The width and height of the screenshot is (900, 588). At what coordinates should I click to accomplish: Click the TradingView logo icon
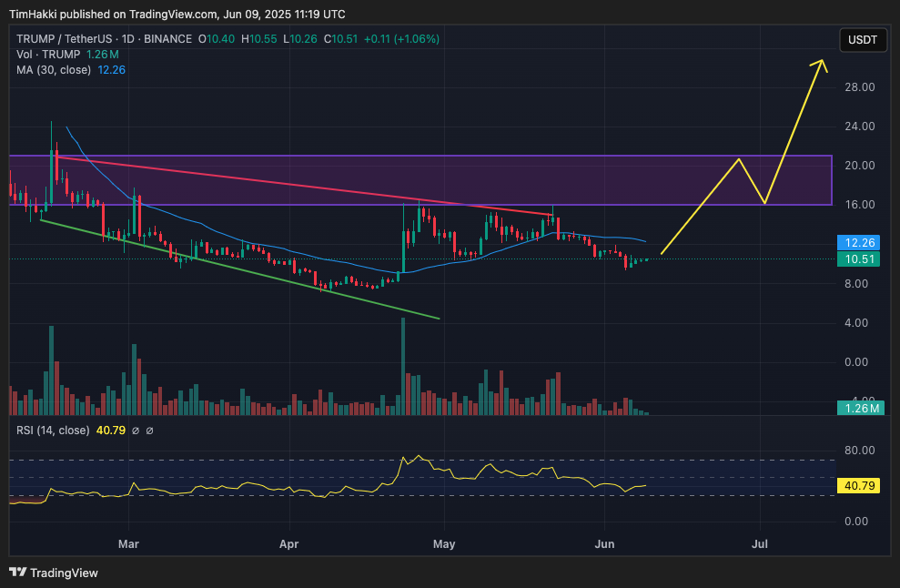pyautogui.click(x=18, y=572)
